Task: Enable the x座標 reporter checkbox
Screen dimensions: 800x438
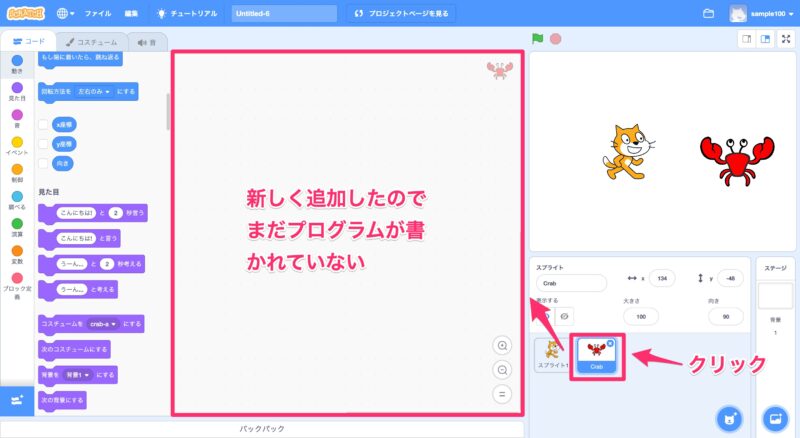Action: (x=43, y=125)
